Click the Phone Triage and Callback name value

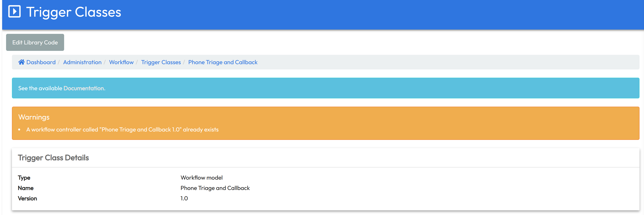click(x=215, y=188)
